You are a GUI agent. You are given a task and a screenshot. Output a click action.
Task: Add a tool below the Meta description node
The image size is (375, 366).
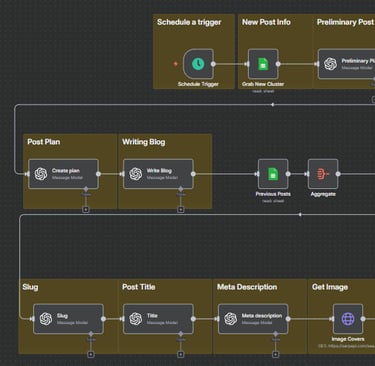pyautogui.click(x=275, y=354)
